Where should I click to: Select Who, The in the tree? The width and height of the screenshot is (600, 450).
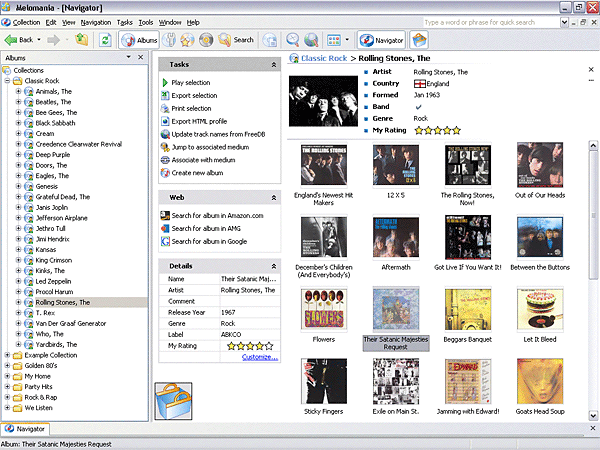pyautogui.click(x=49, y=334)
